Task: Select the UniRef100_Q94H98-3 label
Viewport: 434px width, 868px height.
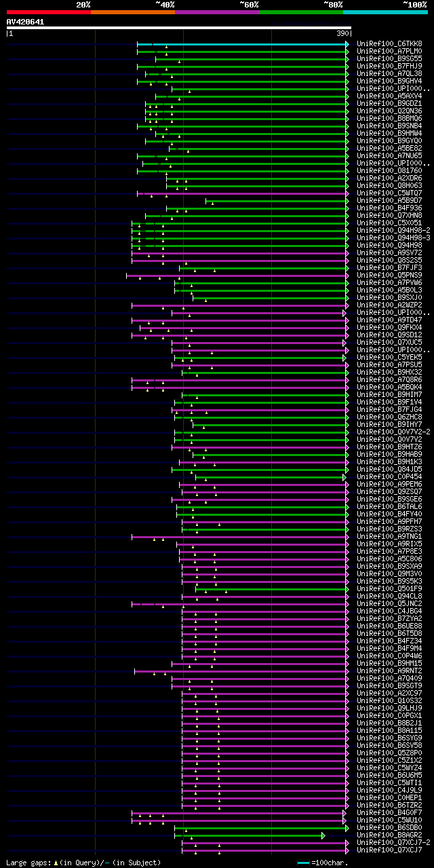Action: 393,238
